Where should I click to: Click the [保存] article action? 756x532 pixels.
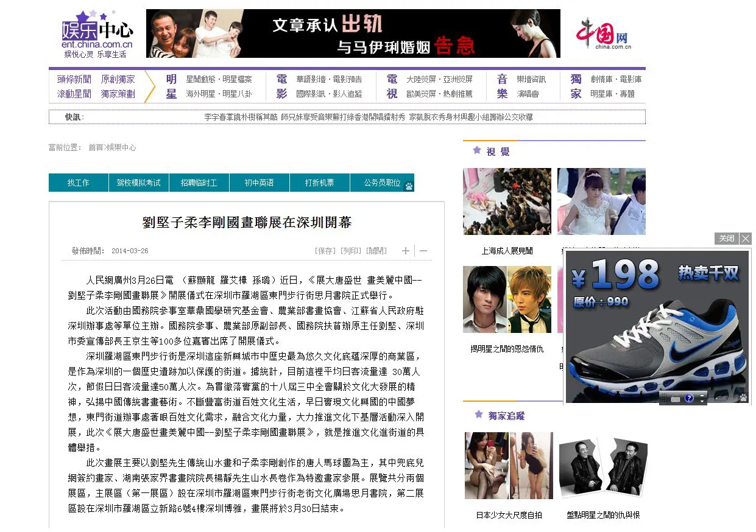[325, 251]
